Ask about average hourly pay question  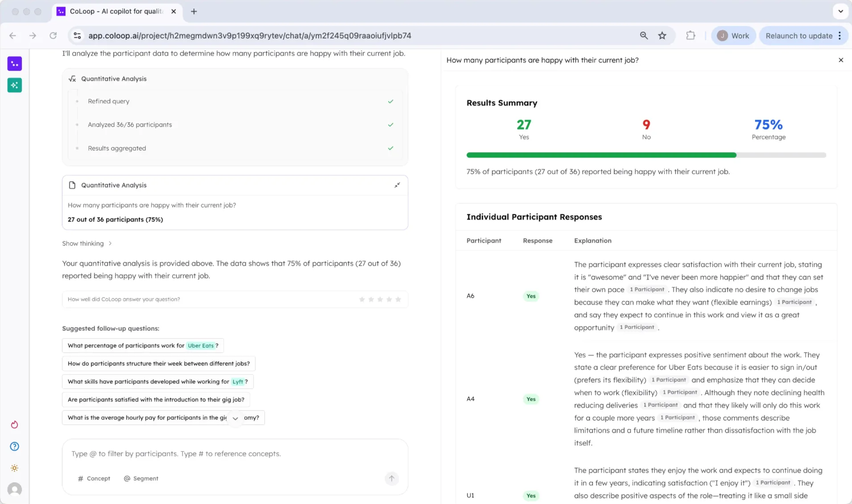(163, 418)
